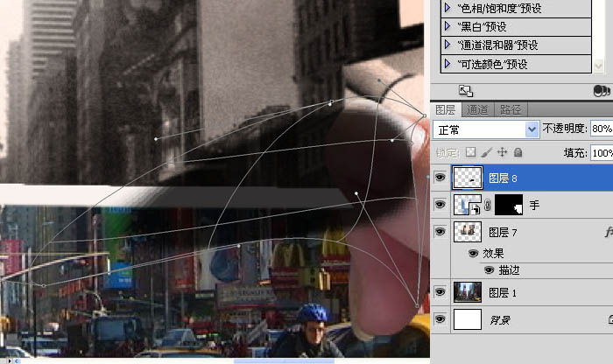Click the lock position move icon
This screenshot has height=364, width=613.
(x=503, y=152)
